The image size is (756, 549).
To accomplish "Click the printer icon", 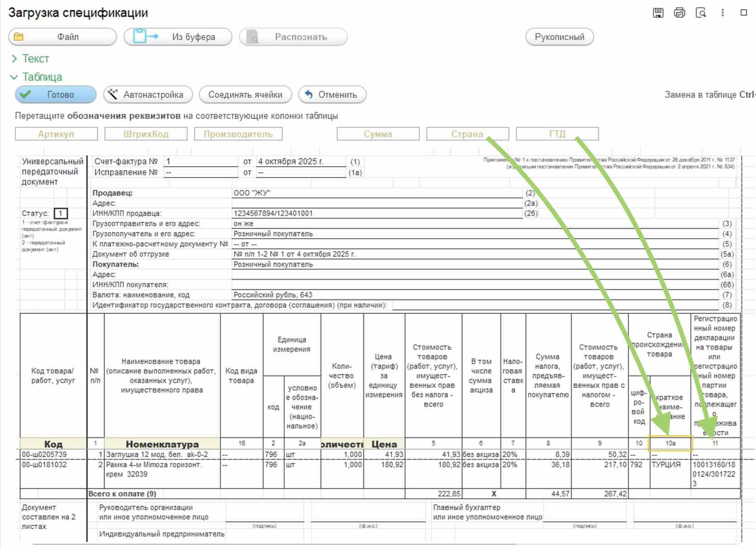I will (x=679, y=13).
